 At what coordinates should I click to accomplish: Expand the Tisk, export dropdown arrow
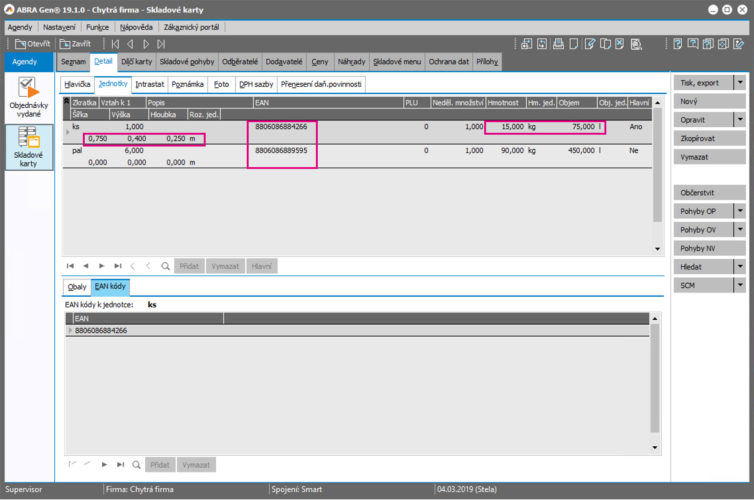tap(740, 83)
